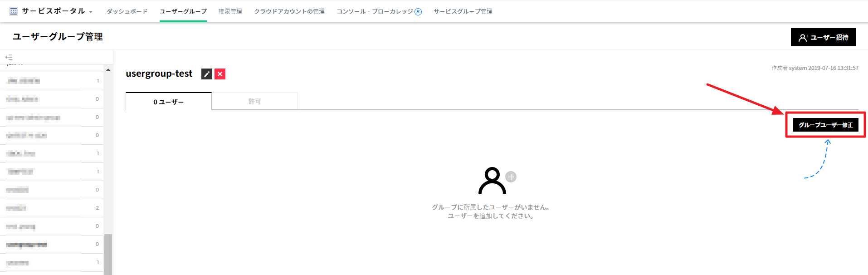Click the beta badge beside コンソール・ブローカレッジ
The image size is (868, 275).
418,12
